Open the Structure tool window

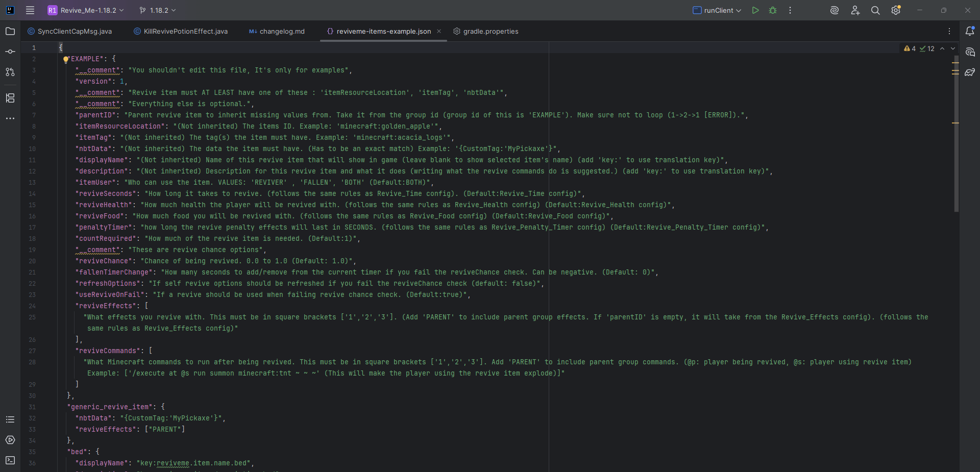tap(10, 98)
